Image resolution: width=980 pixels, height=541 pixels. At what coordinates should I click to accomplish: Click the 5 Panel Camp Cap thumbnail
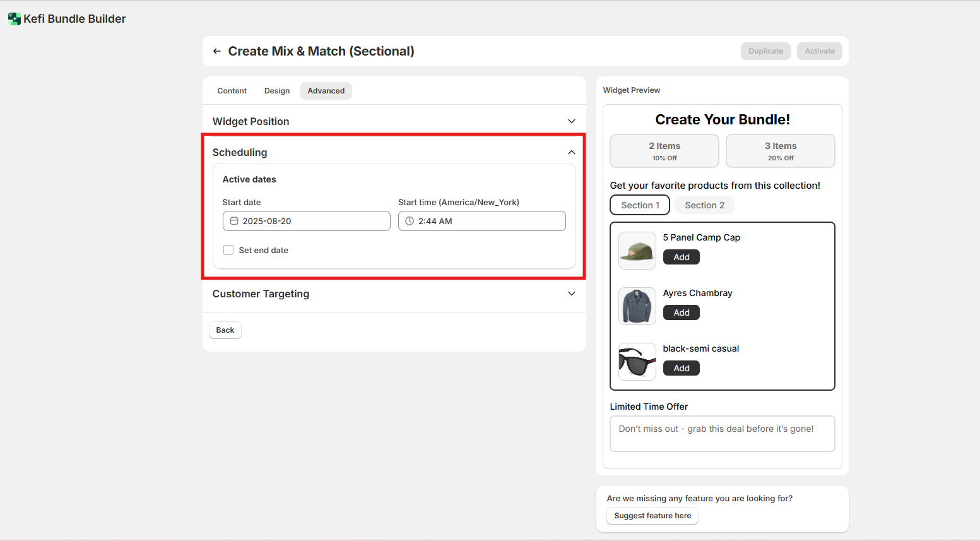pyautogui.click(x=637, y=251)
